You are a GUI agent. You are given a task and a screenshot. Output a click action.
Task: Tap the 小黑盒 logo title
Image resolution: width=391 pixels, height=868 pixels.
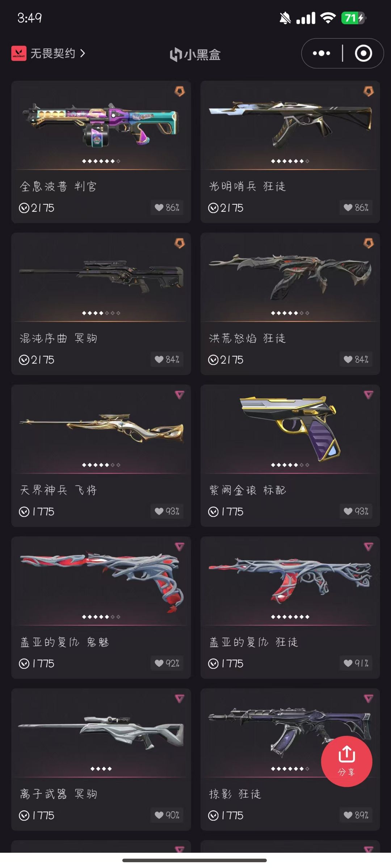195,54
